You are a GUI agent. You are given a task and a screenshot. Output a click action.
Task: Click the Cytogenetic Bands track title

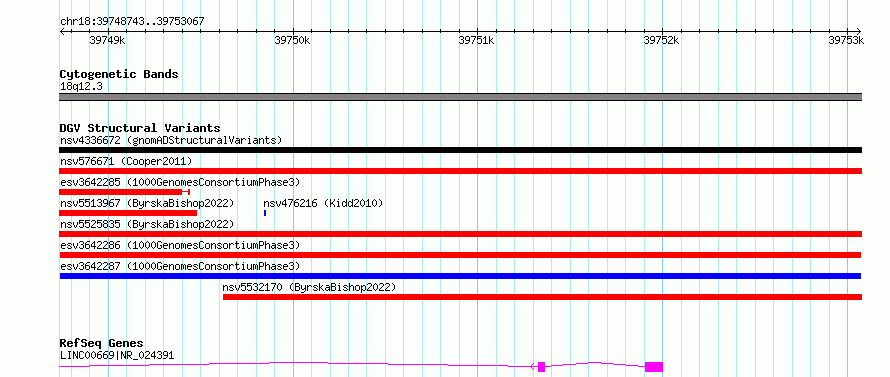[x=119, y=74]
